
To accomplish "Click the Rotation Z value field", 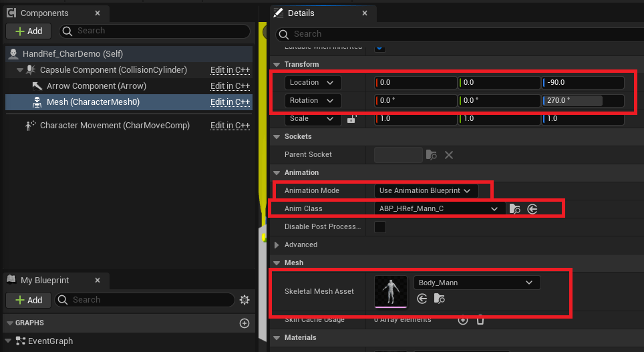I will [x=583, y=101].
